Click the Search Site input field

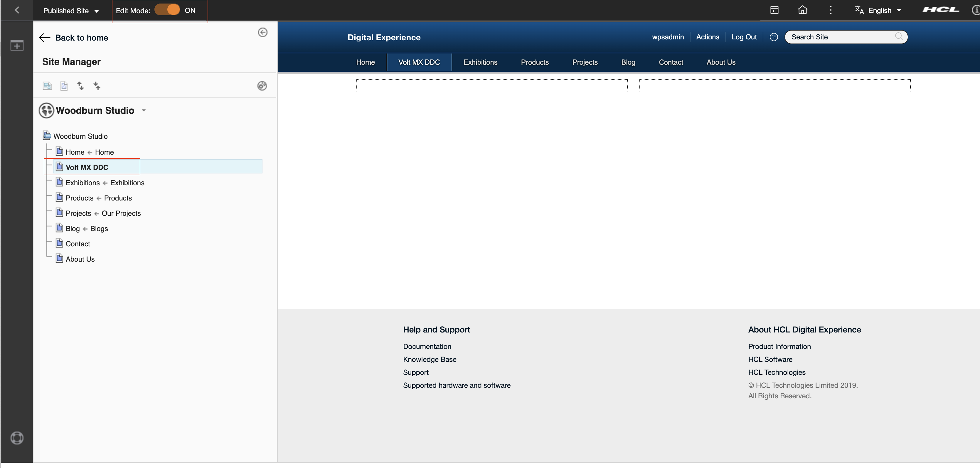pyautogui.click(x=841, y=37)
